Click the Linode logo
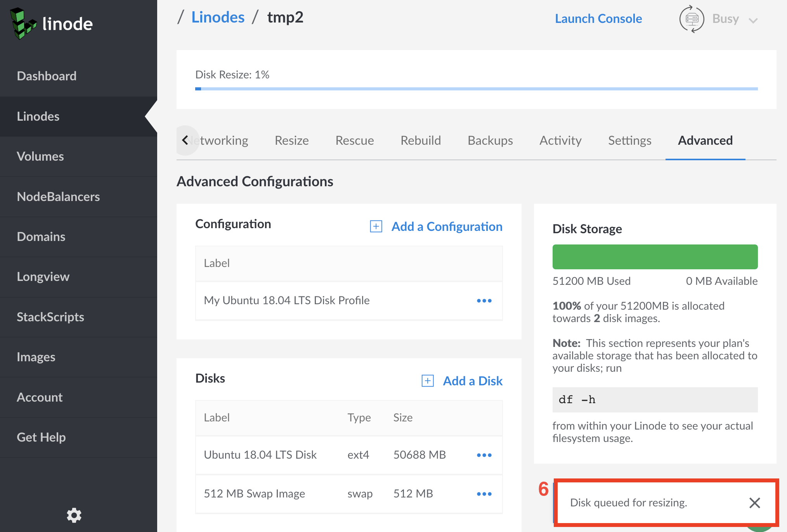787x532 pixels. (x=51, y=24)
